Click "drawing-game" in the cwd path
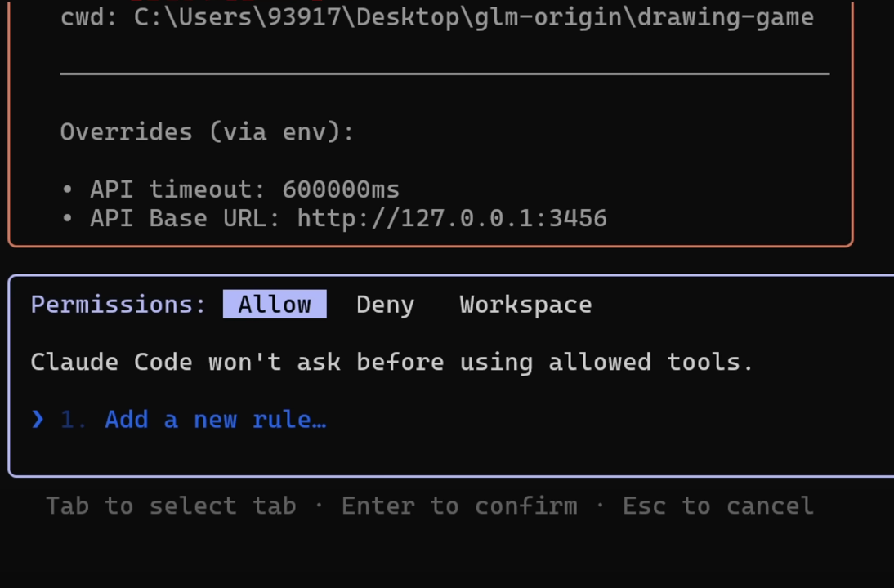Viewport: 894px width, 588px height. pyautogui.click(x=725, y=17)
